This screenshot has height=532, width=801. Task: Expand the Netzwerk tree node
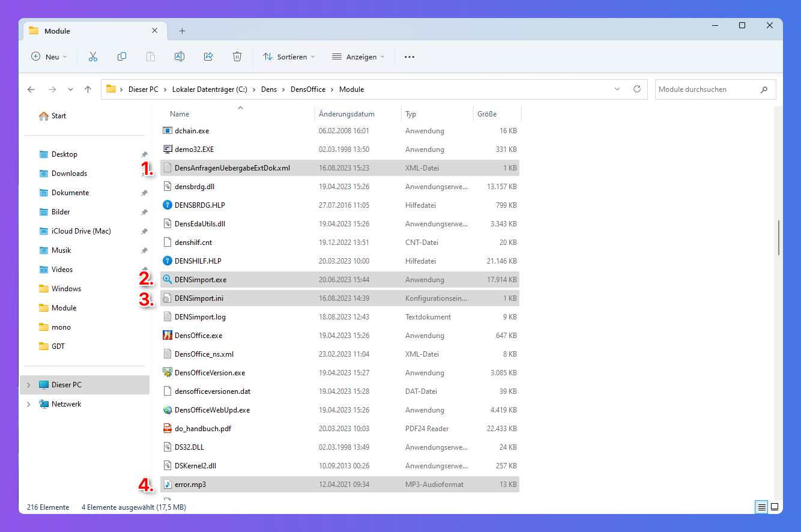coord(28,404)
